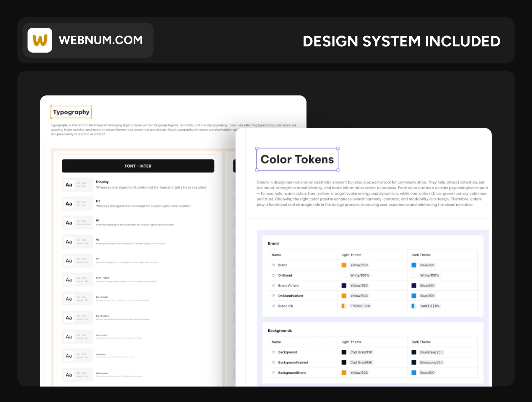Click the Brand section heading

273,244
